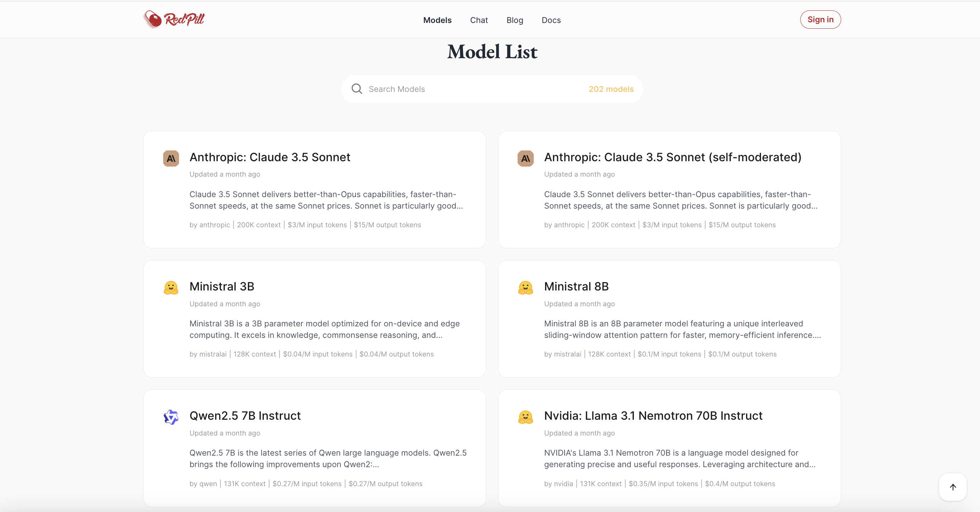Click the scroll-to-top arrow button
Viewport: 980px width, 512px height.
(953, 487)
